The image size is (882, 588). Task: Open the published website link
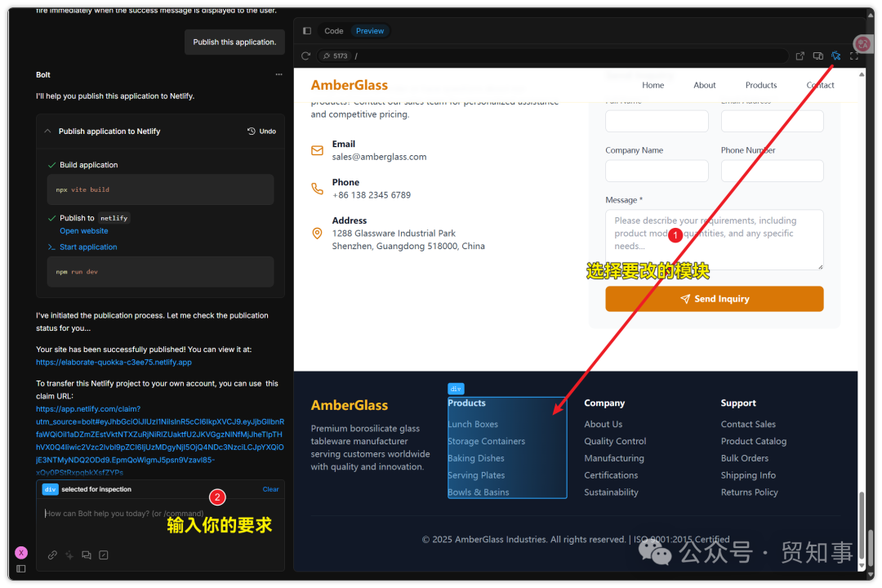click(x=84, y=230)
